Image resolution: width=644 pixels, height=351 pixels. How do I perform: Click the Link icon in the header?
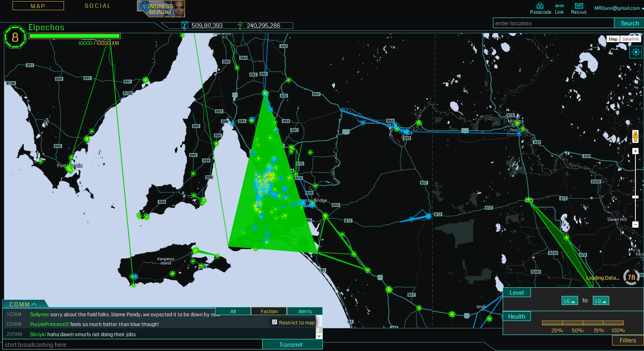tap(559, 6)
